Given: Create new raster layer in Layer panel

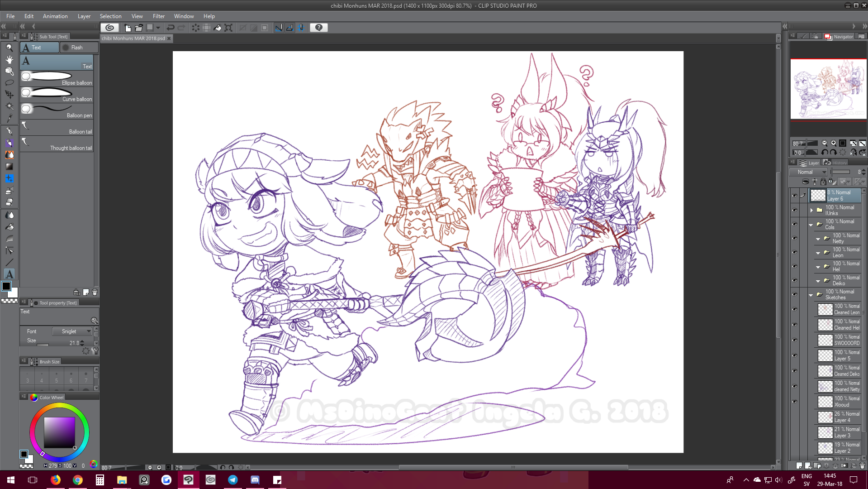Looking at the screenshot, I should (799, 465).
